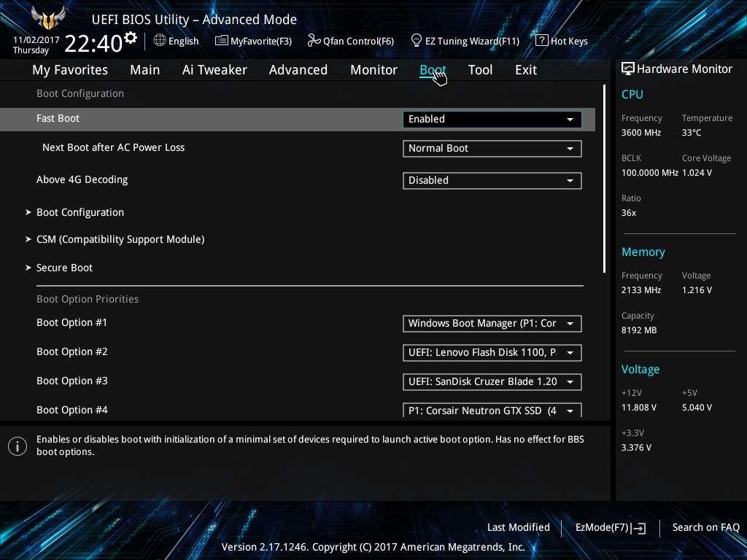Open the Boot Option #1 dropdown

[x=492, y=323]
